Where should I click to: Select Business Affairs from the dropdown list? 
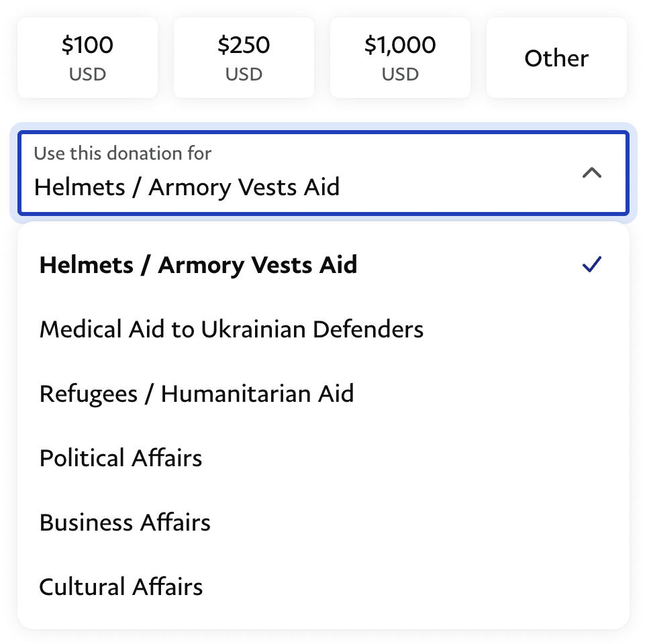pyautogui.click(x=125, y=523)
